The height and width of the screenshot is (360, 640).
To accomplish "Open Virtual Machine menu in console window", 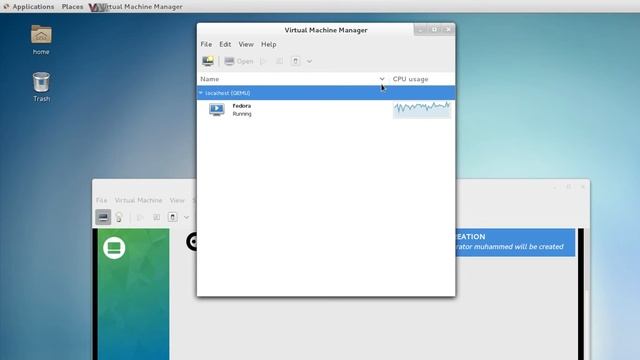I will pos(138,200).
